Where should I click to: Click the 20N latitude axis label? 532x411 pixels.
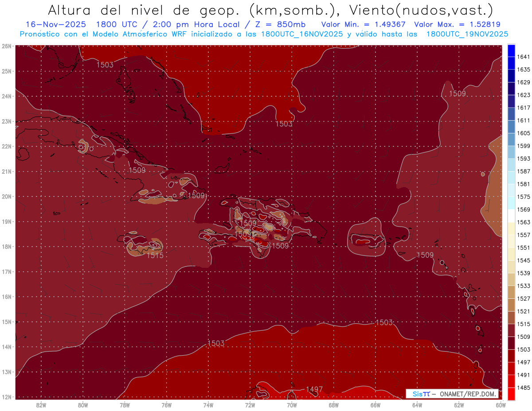[7, 196]
